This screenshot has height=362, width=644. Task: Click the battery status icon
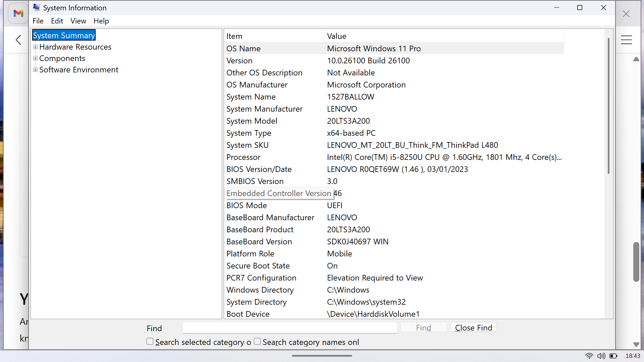[613, 356]
